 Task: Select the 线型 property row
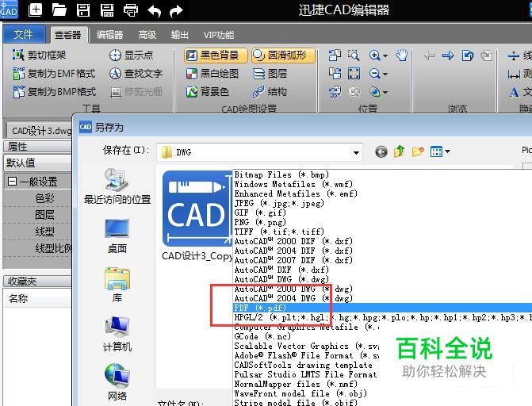44,232
